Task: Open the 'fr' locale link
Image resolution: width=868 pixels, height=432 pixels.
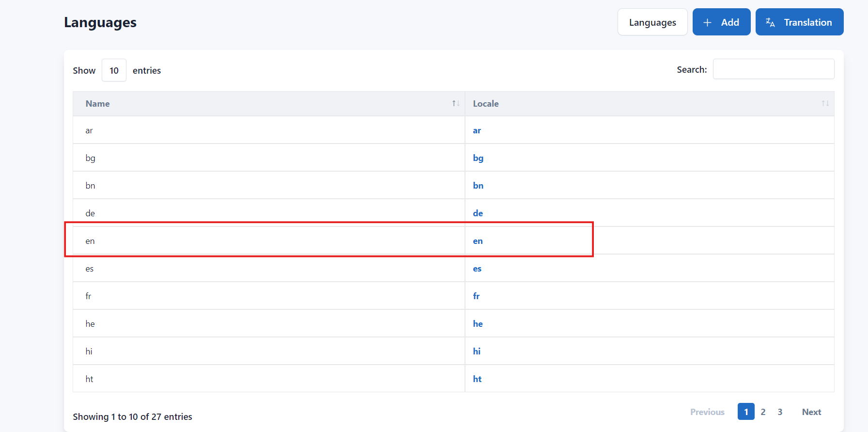Action: click(476, 296)
